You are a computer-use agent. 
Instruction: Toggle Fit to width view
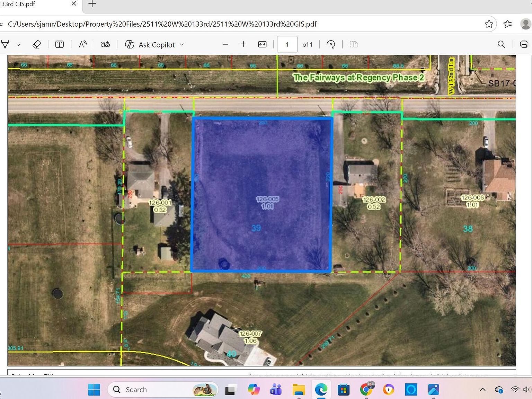click(x=262, y=44)
